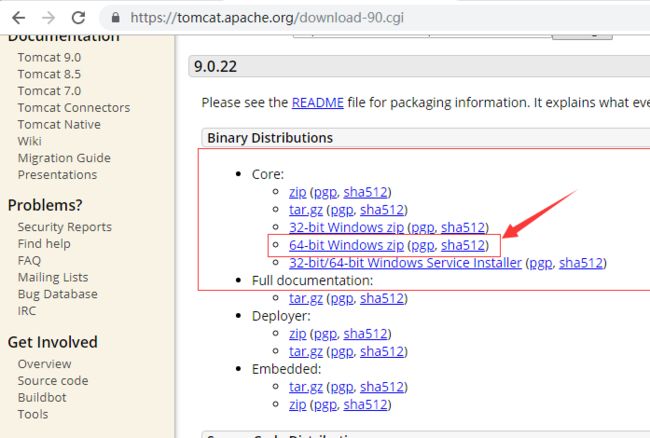Open the FAQ sidebar link
Viewport: 650px width, 438px height.
(29, 261)
